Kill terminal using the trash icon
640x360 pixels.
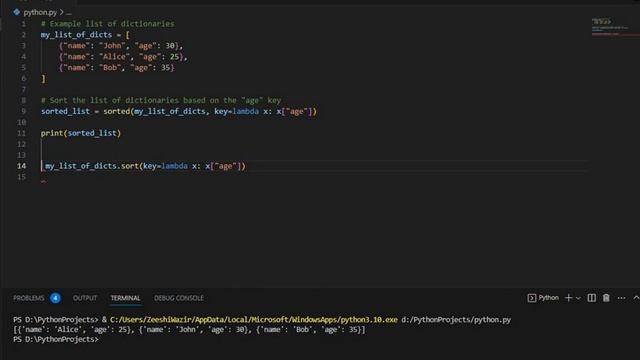pyautogui.click(x=606, y=298)
